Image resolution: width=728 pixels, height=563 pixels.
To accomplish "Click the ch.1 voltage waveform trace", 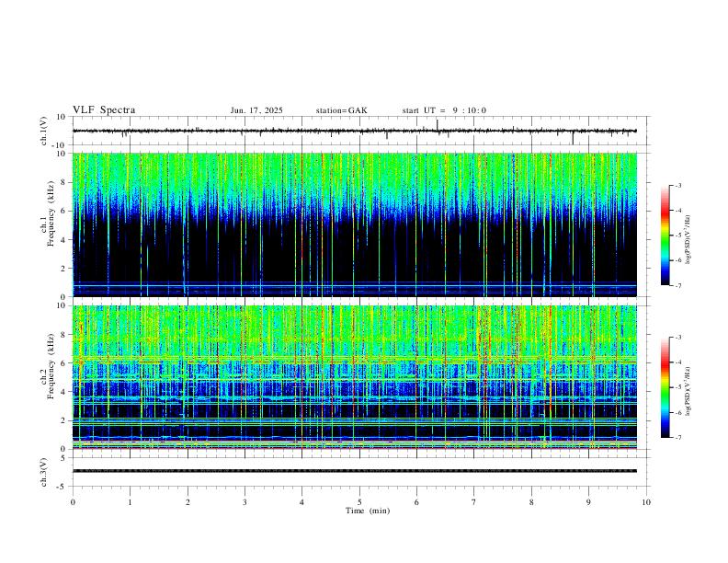I will 354,131.
